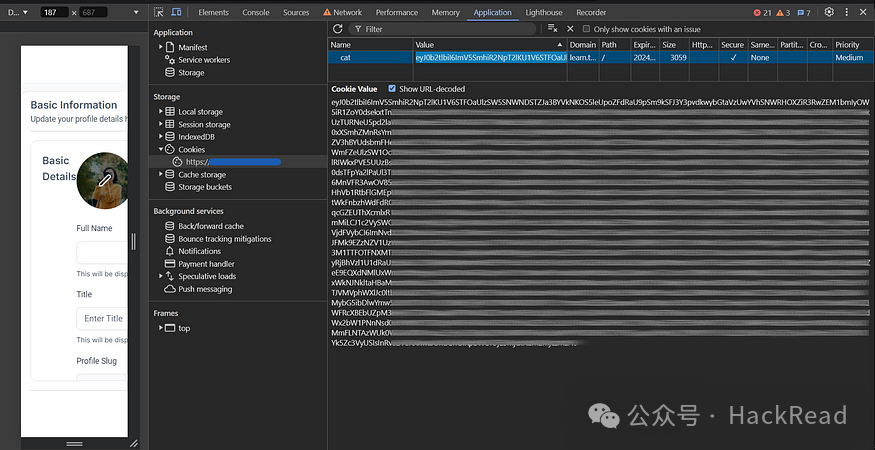Viewport: 875px width, 450px height.
Task: Click the profile photo edit pencil
Action: (x=105, y=180)
